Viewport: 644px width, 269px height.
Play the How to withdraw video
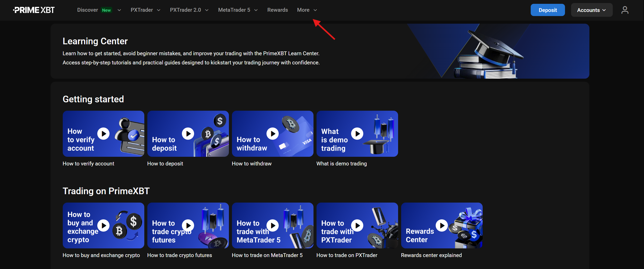[x=273, y=134]
